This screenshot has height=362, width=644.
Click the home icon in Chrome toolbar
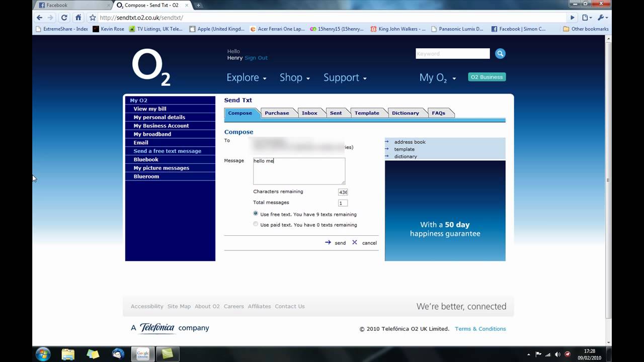pyautogui.click(x=78, y=18)
